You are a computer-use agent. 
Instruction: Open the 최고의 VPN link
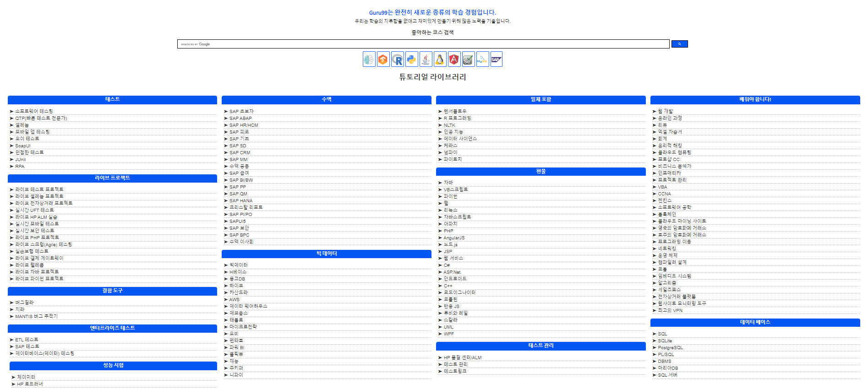coord(670,310)
